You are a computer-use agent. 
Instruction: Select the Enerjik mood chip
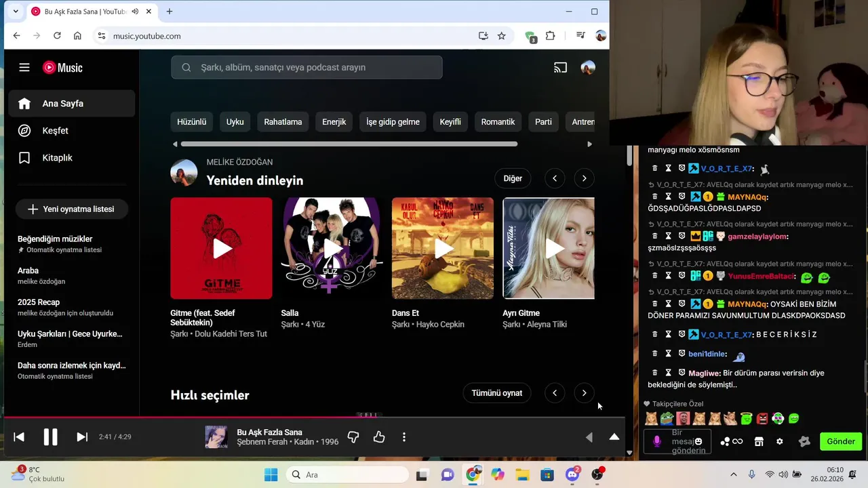[334, 122]
